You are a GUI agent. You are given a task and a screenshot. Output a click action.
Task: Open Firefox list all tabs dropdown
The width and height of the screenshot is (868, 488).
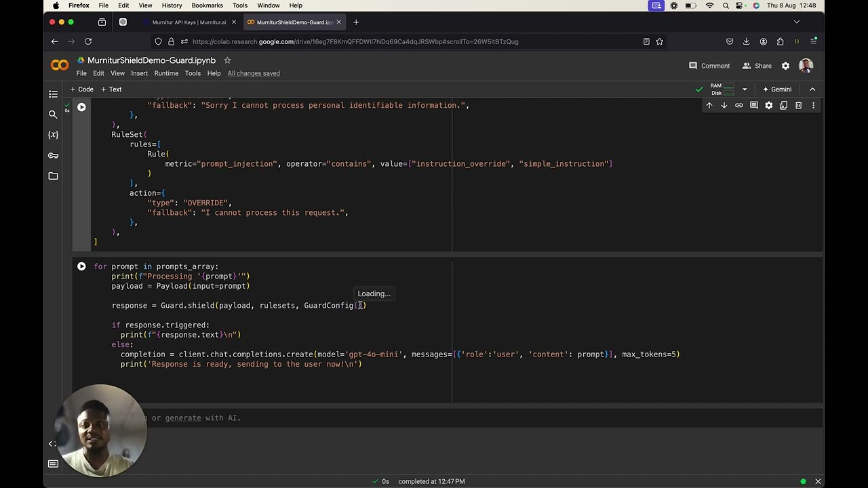[x=797, y=22]
